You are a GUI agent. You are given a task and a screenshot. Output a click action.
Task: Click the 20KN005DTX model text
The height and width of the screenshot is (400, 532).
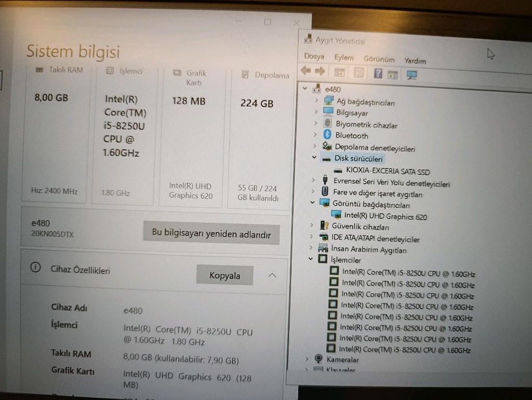52,234
